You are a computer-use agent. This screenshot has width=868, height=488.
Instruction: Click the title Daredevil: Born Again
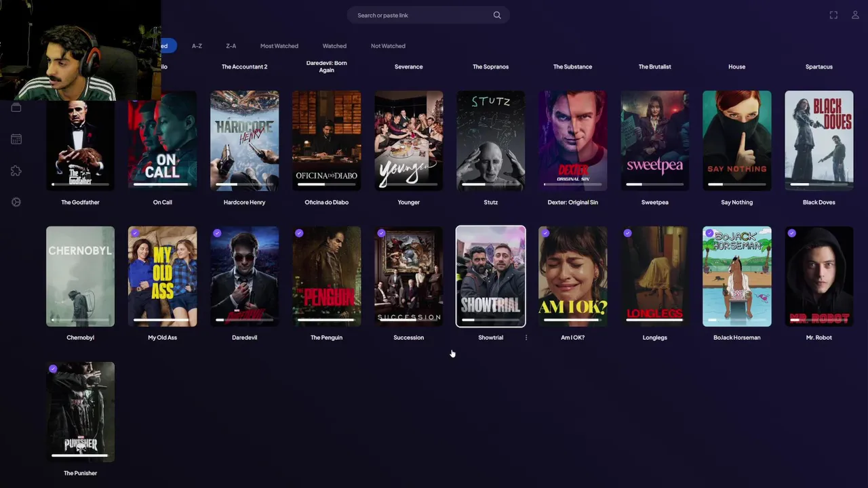[x=326, y=66]
